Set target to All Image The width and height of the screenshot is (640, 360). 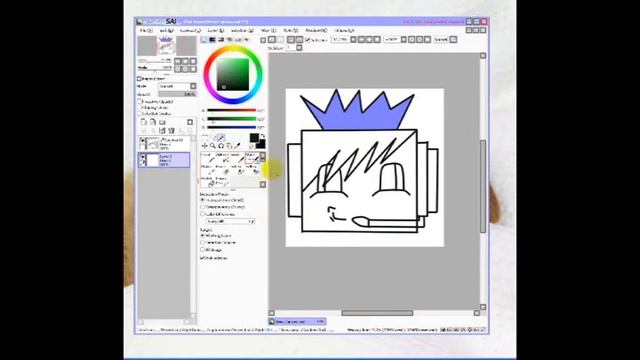(x=202, y=249)
